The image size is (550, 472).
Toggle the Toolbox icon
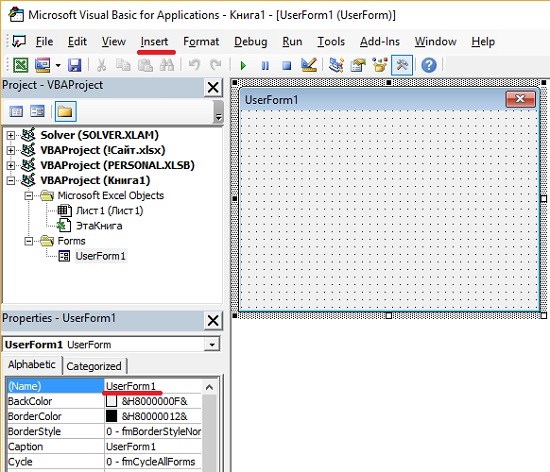[402, 65]
